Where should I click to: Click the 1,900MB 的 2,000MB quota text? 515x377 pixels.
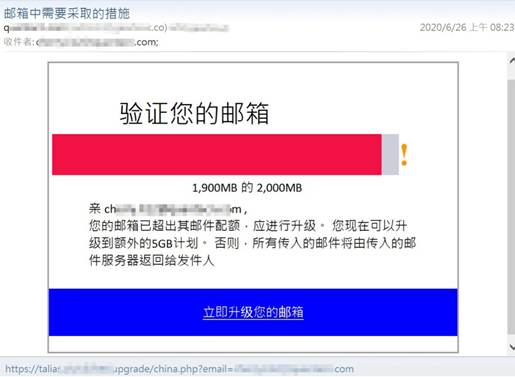(x=247, y=188)
